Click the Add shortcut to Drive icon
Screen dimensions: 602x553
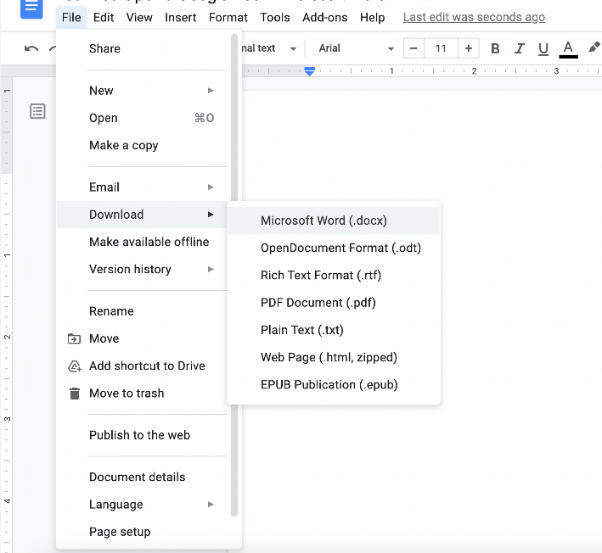coord(74,366)
